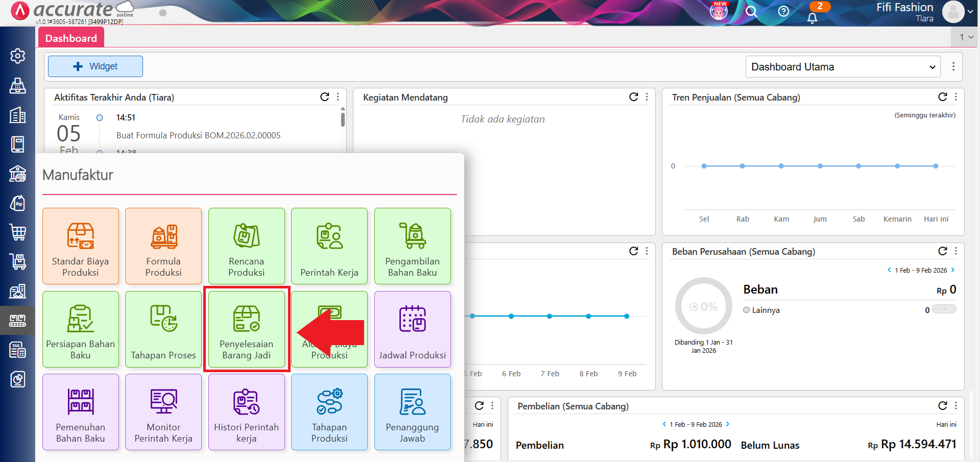Click the notification bell icon
The width and height of the screenshot is (980, 462).
(812, 18)
